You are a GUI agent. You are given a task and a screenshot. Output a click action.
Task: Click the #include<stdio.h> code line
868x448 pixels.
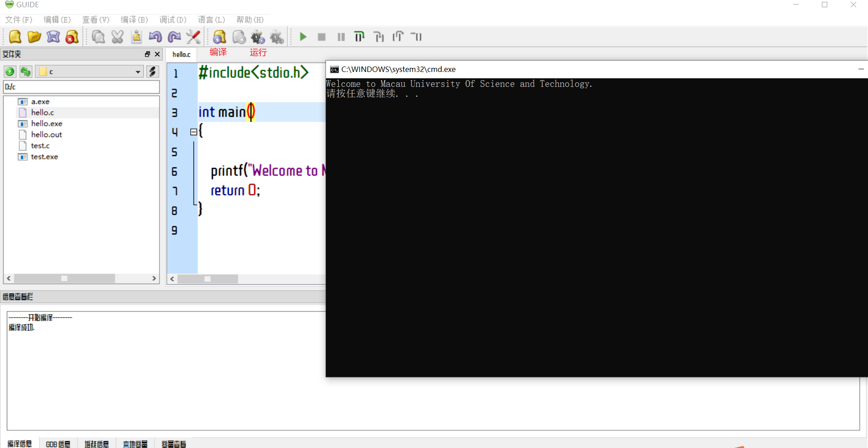pos(254,72)
